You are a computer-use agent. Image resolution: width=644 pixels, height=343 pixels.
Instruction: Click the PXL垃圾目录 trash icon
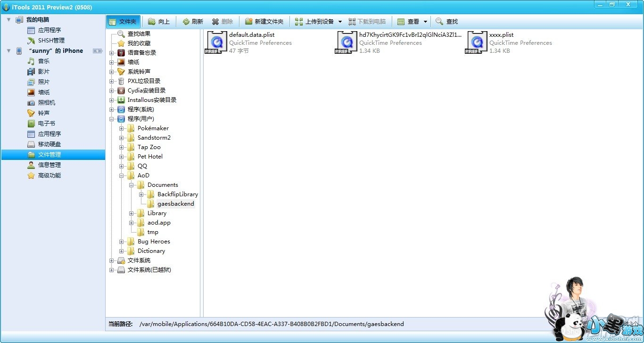(x=121, y=81)
